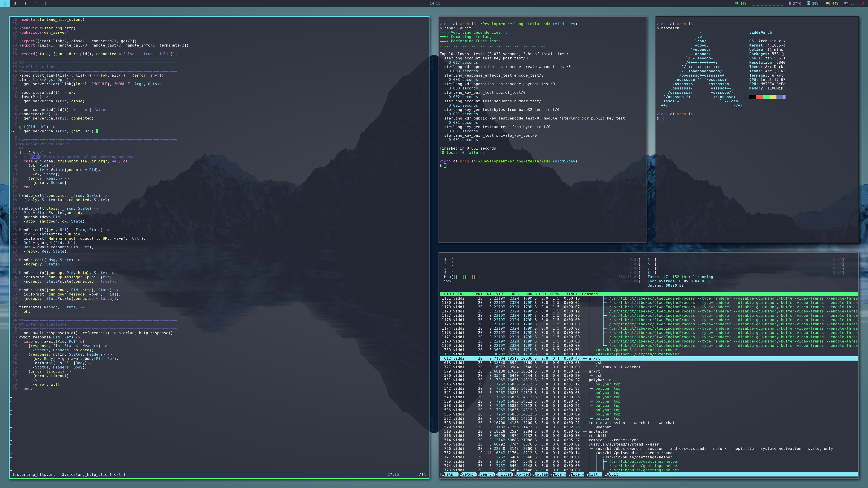This screenshot has width=868, height=488.
Task: Sort htop by the VIRT column header
Action: pos(500,294)
